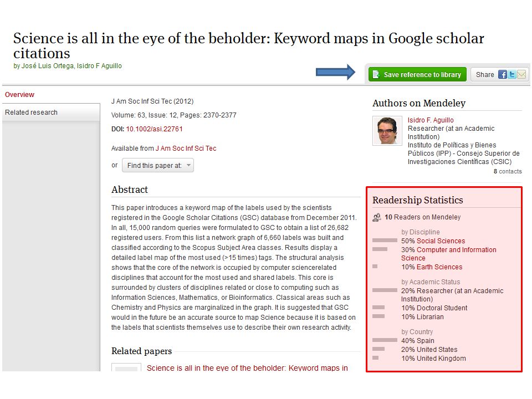This screenshot has height=399, width=532.
Task: Click the '40% Spain' statistic
Action: (x=418, y=341)
